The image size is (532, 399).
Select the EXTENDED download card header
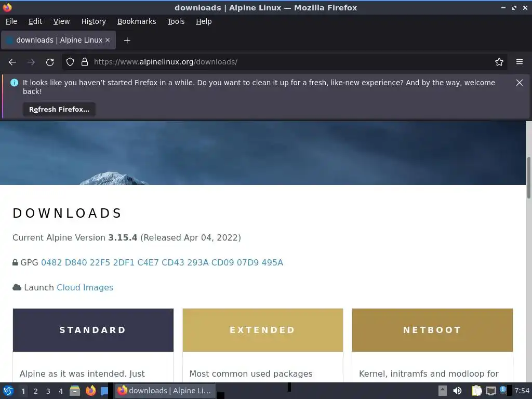click(262, 330)
